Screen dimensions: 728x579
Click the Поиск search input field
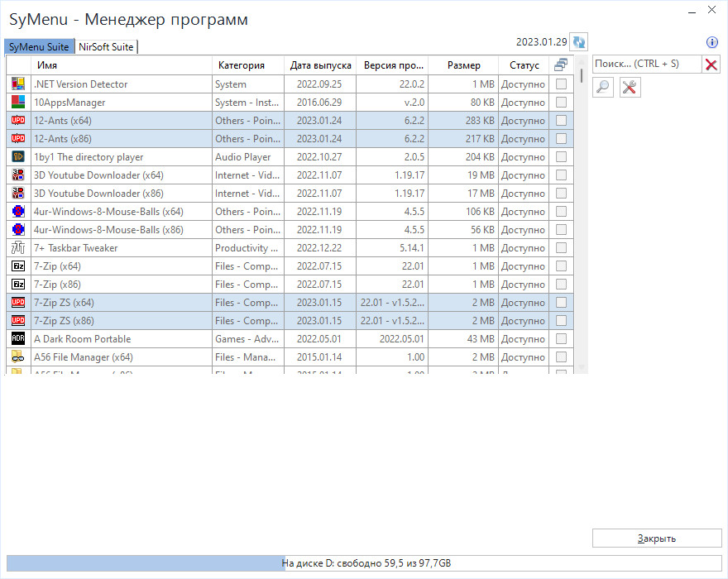(647, 64)
